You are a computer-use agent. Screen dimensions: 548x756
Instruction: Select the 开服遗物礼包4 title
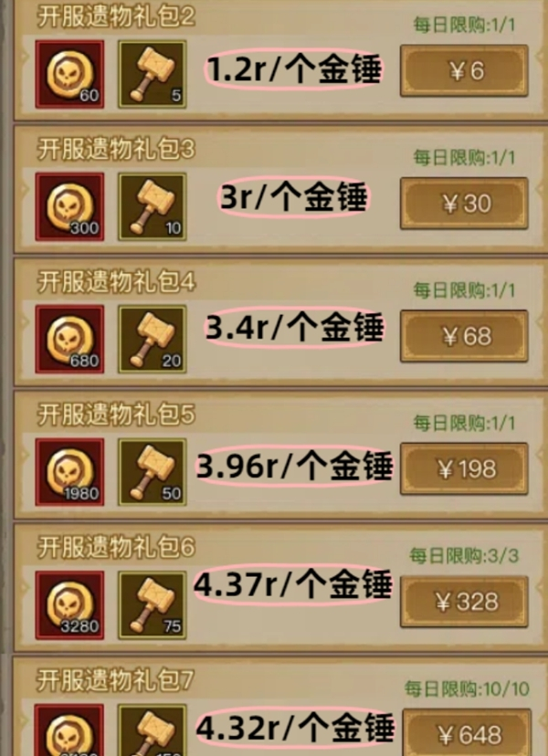[x=116, y=282]
